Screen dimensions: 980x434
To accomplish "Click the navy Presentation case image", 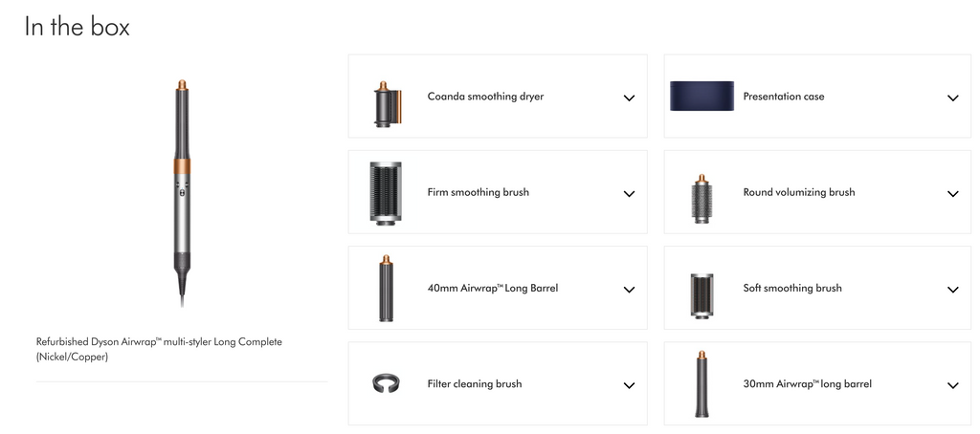I will pos(702,97).
